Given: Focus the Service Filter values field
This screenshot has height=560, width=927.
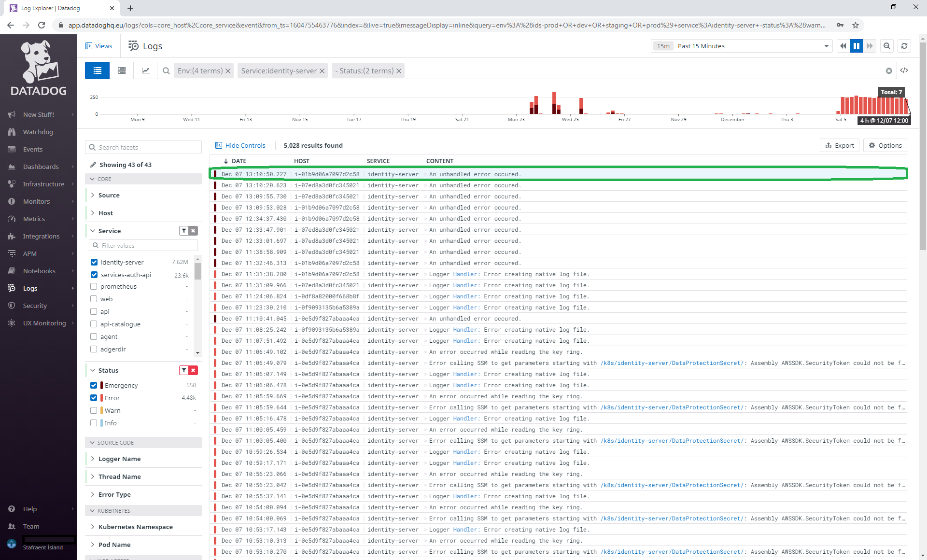Looking at the screenshot, I should coord(143,245).
